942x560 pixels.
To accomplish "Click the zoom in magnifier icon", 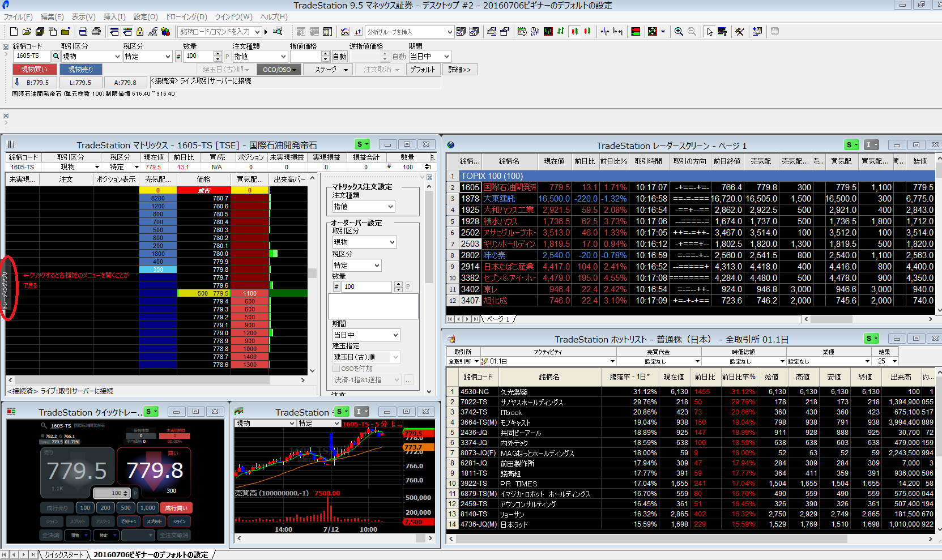I will [679, 32].
